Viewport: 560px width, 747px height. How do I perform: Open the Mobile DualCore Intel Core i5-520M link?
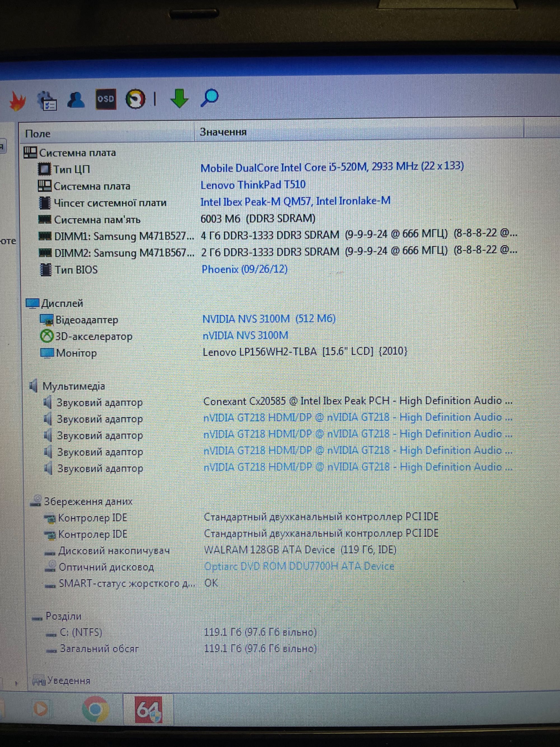pos(332,167)
